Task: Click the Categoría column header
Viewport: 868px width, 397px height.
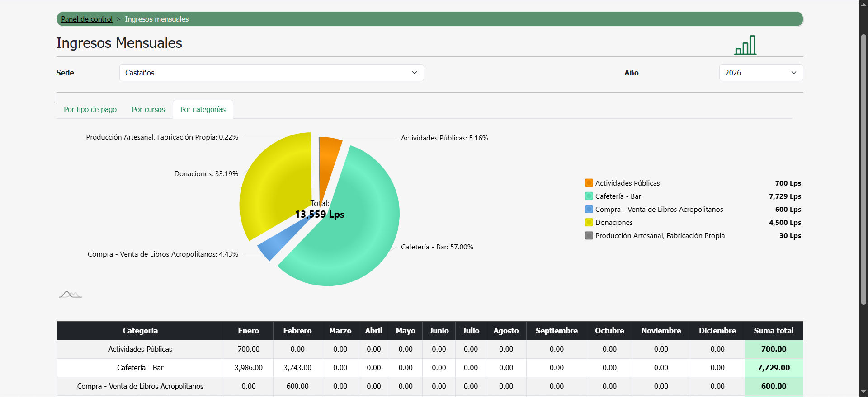Action: pyautogui.click(x=140, y=331)
